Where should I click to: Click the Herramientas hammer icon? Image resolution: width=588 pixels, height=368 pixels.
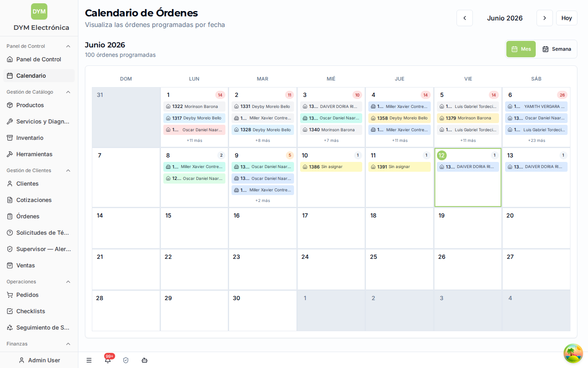[10, 154]
